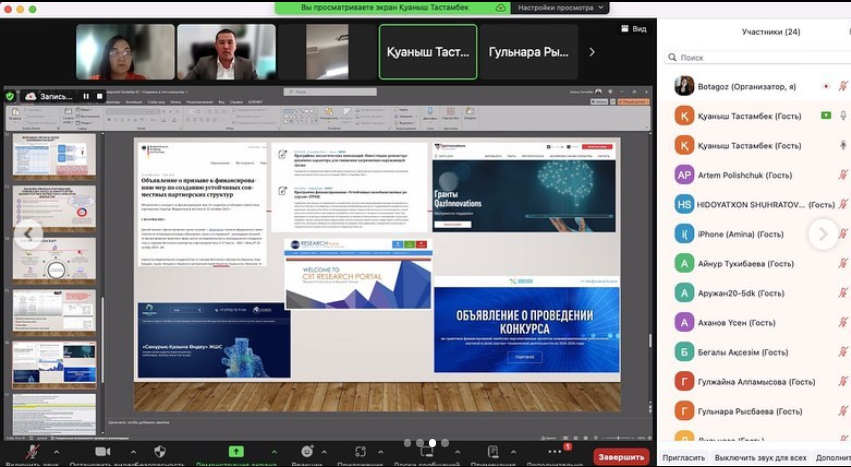Screen dimensions: 851x467
Task: Click the red Завершить button
Action: pyautogui.click(x=621, y=456)
